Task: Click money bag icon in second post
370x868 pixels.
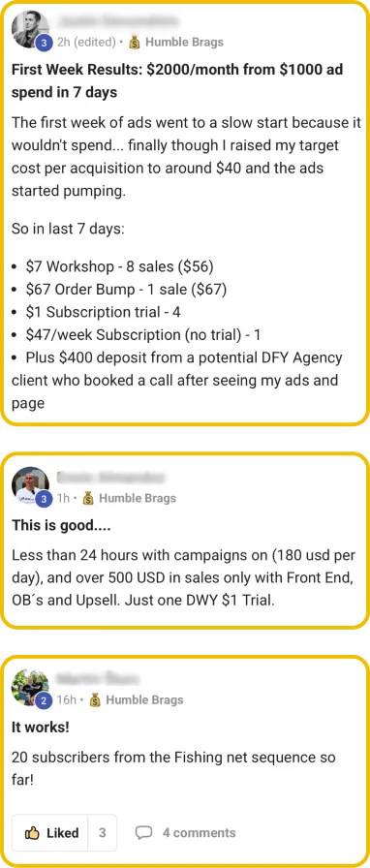Action: 87,499
